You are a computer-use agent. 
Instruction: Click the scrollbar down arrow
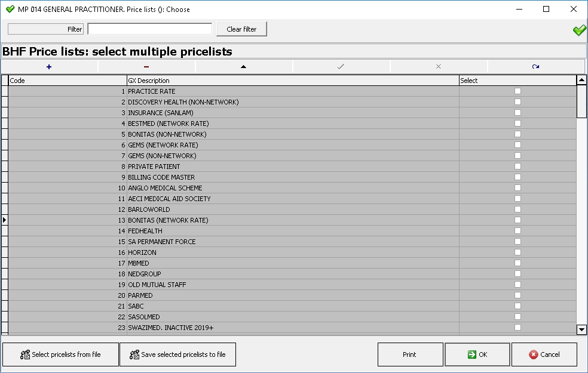[581, 329]
